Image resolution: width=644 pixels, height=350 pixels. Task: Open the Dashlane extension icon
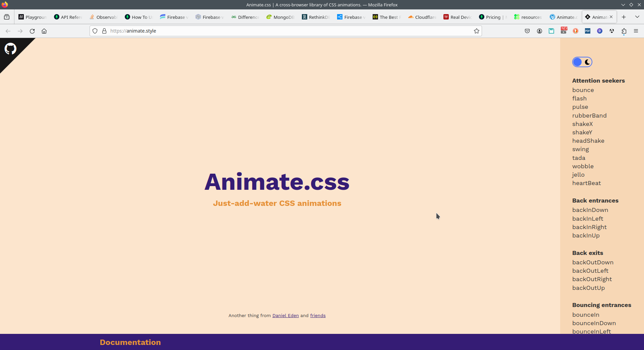[x=600, y=31]
